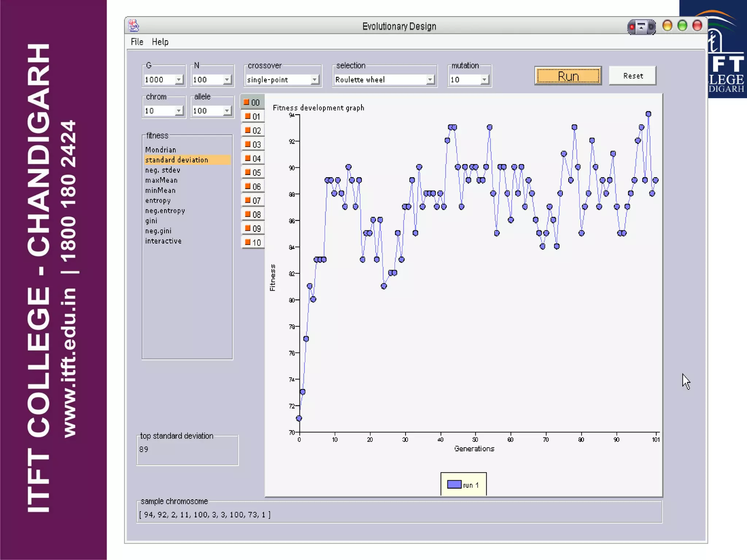Choose the entropy fitness function
The image size is (747, 560).
click(158, 201)
